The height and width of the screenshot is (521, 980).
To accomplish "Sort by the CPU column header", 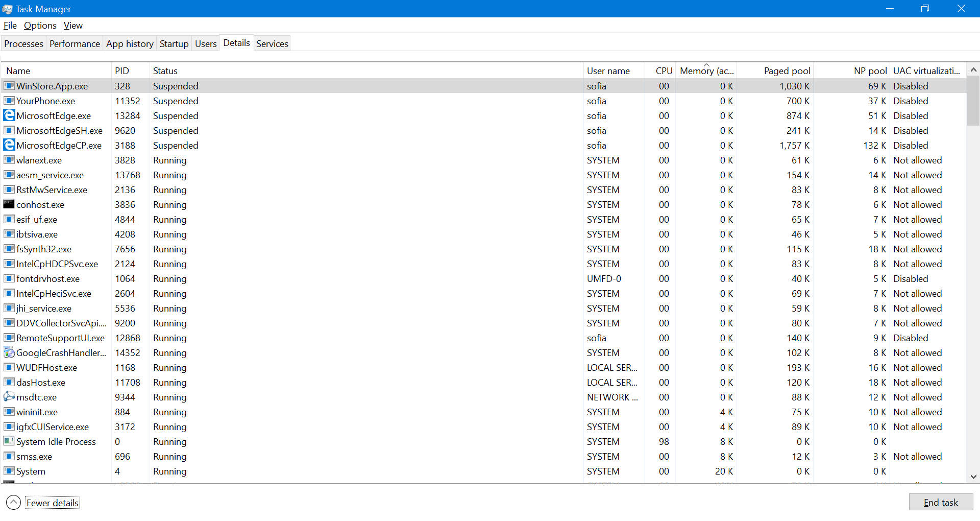I will [x=660, y=71].
